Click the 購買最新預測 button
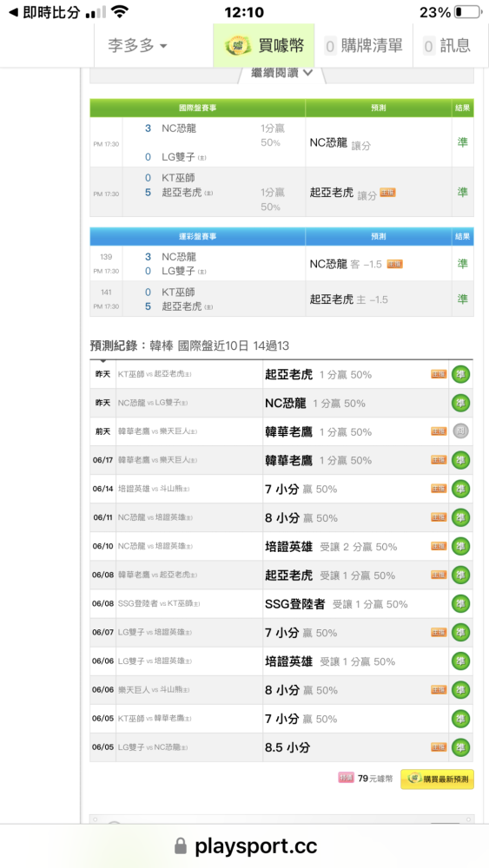Image resolution: width=489 pixels, height=868 pixels. point(437,779)
